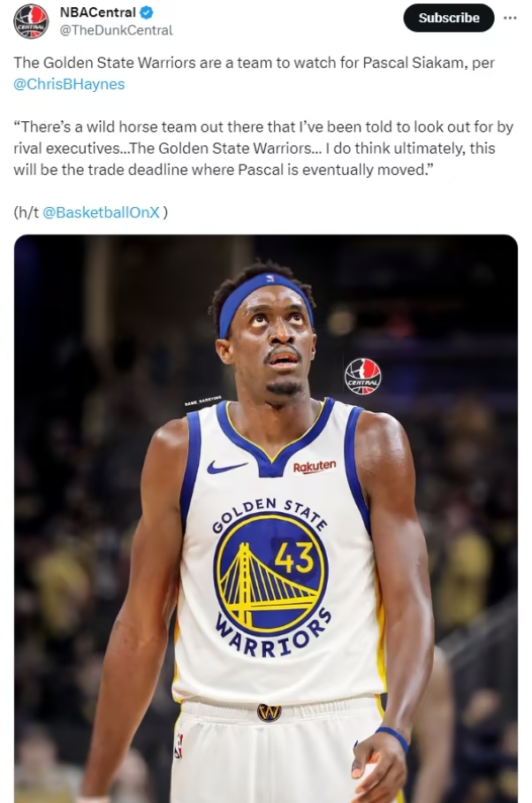Open the three-dot more options menu

pos(510,18)
